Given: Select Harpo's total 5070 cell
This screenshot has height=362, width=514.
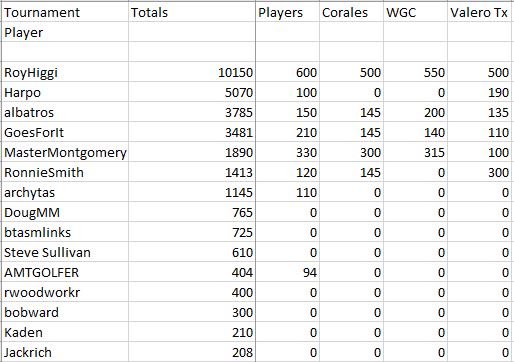Looking at the screenshot, I should (x=192, y=92).
